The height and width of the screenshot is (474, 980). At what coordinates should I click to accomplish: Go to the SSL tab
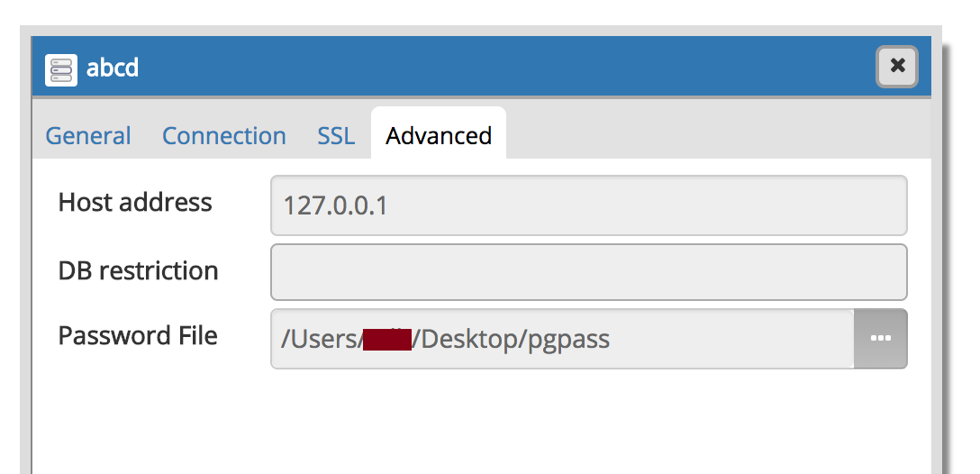pos(336,136)
